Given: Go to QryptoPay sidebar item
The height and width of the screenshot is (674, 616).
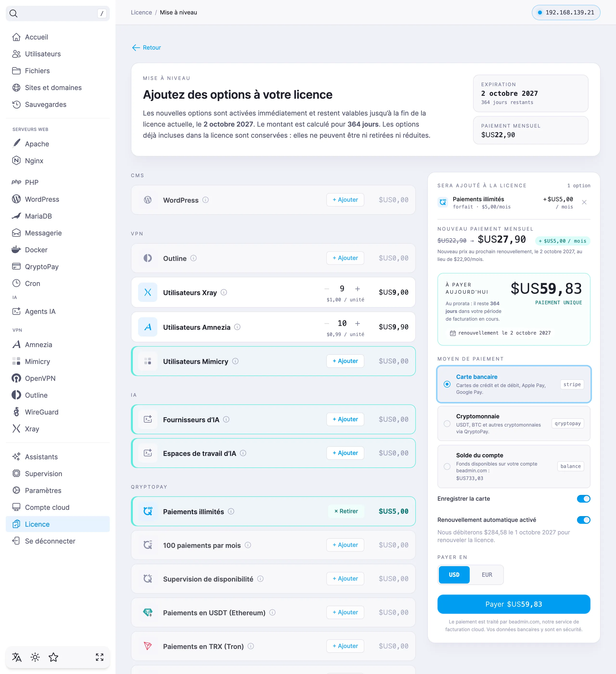Looking at the screenshot, I should 58,266.
